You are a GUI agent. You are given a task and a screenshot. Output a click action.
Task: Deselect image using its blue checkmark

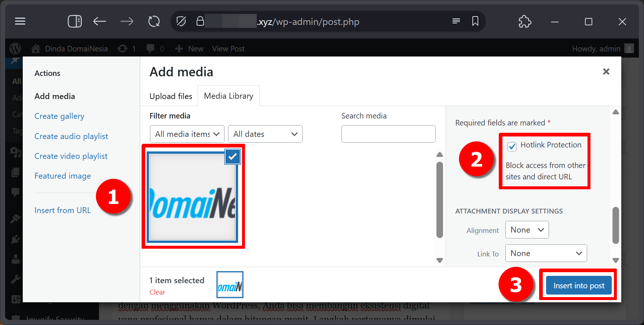coord(233,157)
